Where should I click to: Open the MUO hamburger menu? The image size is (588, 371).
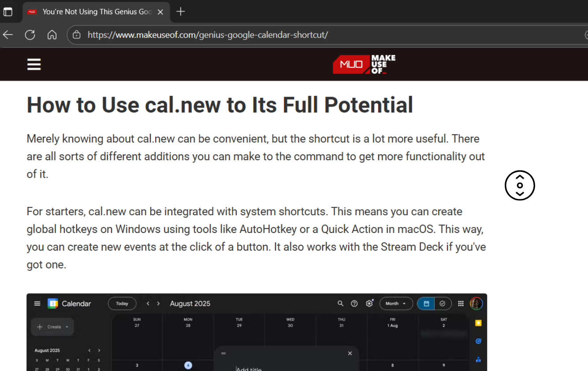pyautogui.click(x=34, y=64)
